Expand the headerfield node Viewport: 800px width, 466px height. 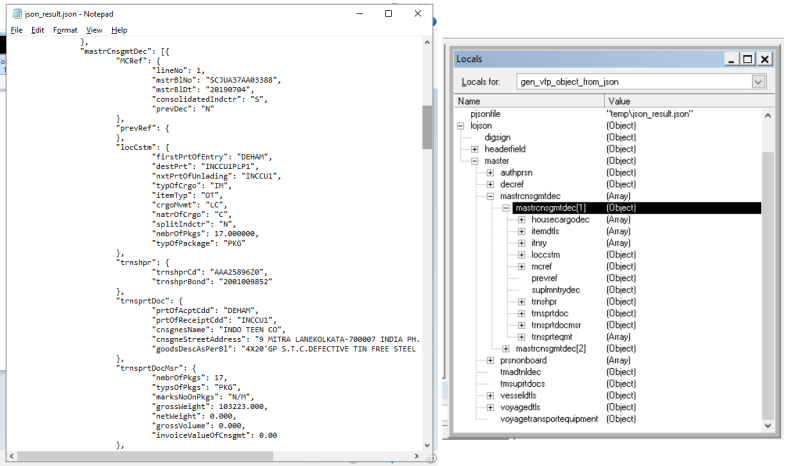474,149
